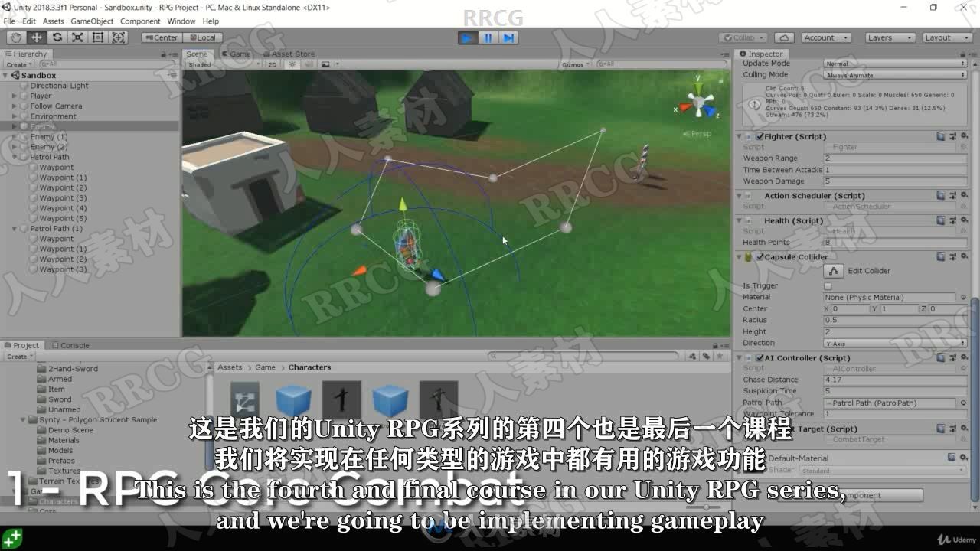Pick Physic Material object selector circle

[963, 298]
